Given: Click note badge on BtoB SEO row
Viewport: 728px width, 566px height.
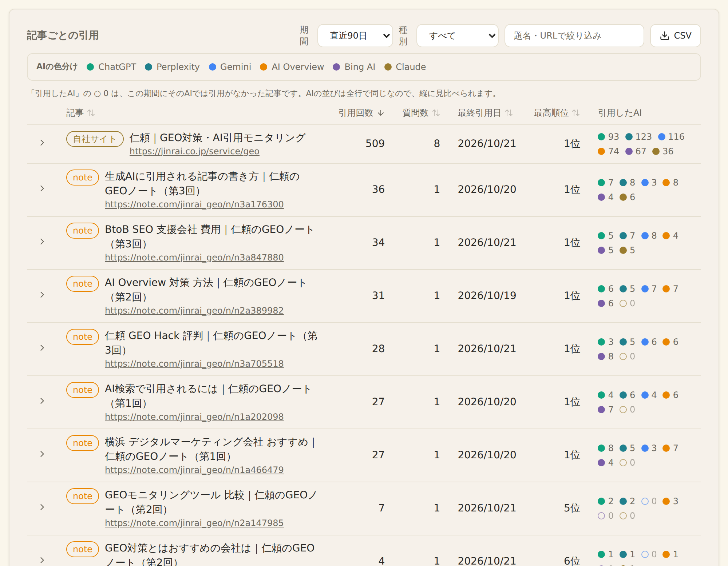Looking at the screenshot, I should click(x=83, y=231).
